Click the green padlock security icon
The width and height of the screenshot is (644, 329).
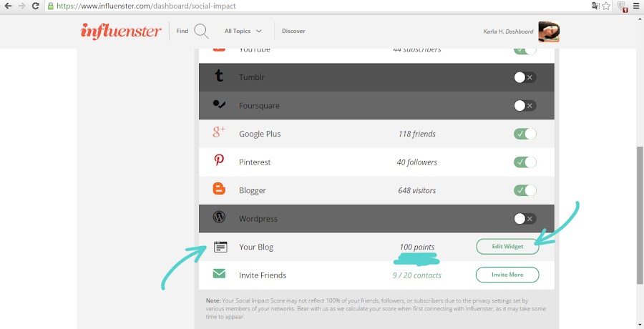tap(51, 6)
